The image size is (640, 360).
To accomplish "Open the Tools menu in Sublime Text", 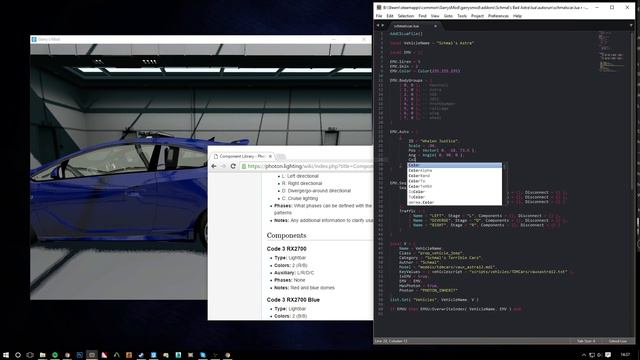I will (462, 16).
